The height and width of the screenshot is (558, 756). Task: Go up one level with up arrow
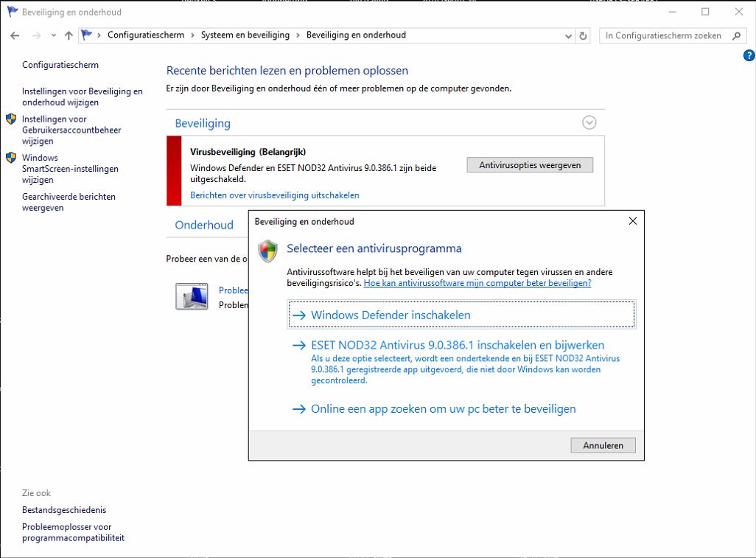(69, 35)
